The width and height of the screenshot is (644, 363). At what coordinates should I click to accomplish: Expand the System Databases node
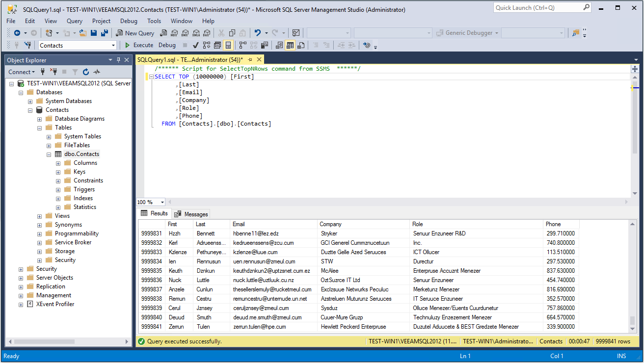click(30, 101)
